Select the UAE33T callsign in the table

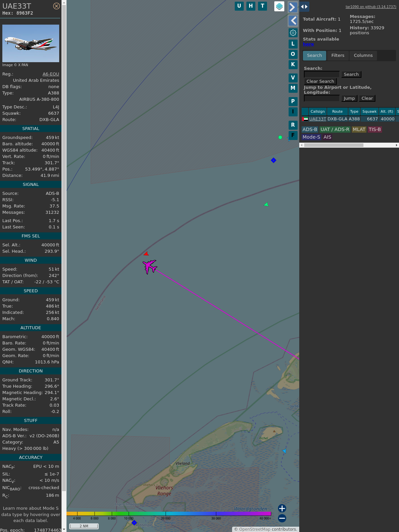(x=318, y=119)
